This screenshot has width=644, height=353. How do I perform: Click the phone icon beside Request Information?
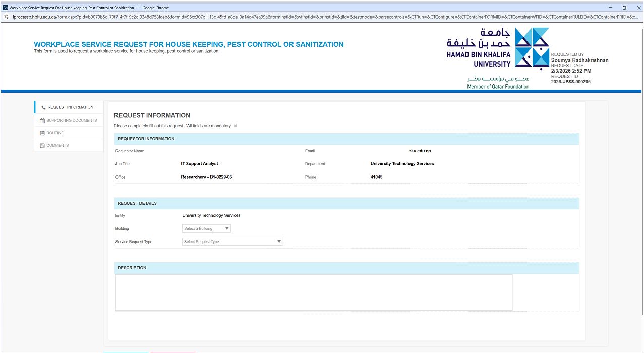[x=43, y=107]
